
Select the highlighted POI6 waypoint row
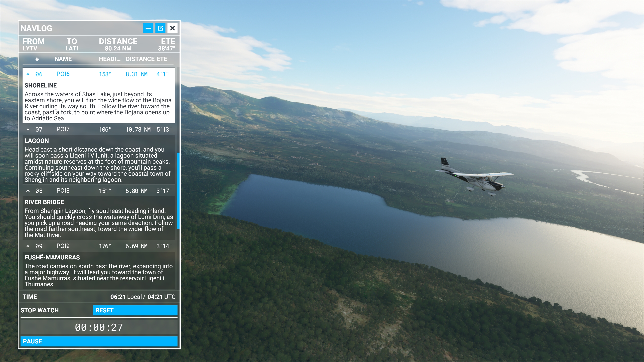pos(63,74)
